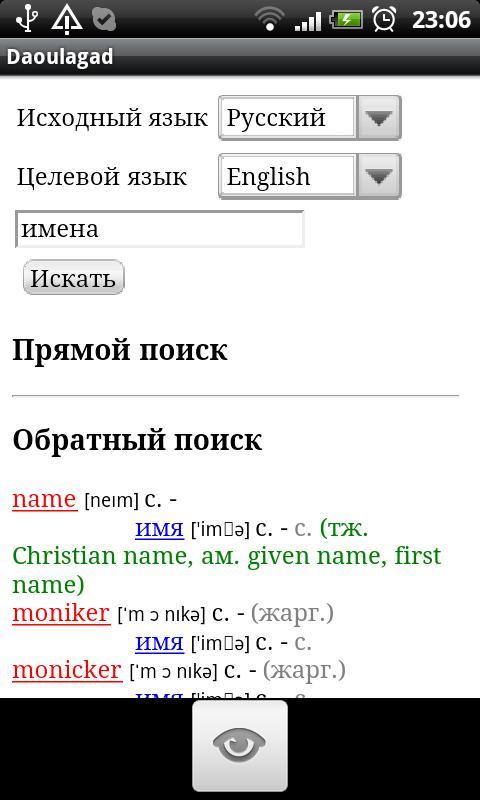Follow the blue 'имя' link under name
The image size is (480, 800).
(159, 529)
